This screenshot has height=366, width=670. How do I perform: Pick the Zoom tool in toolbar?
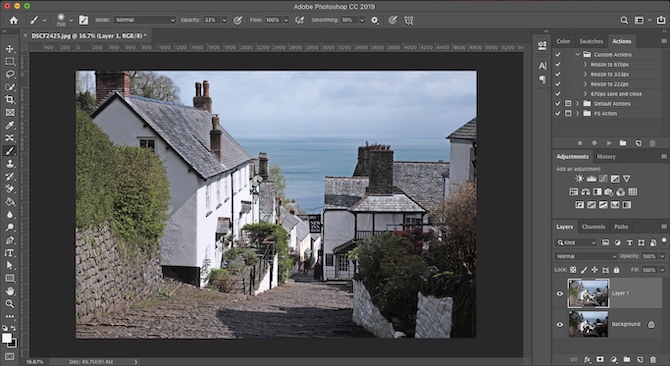coord(9,304)
